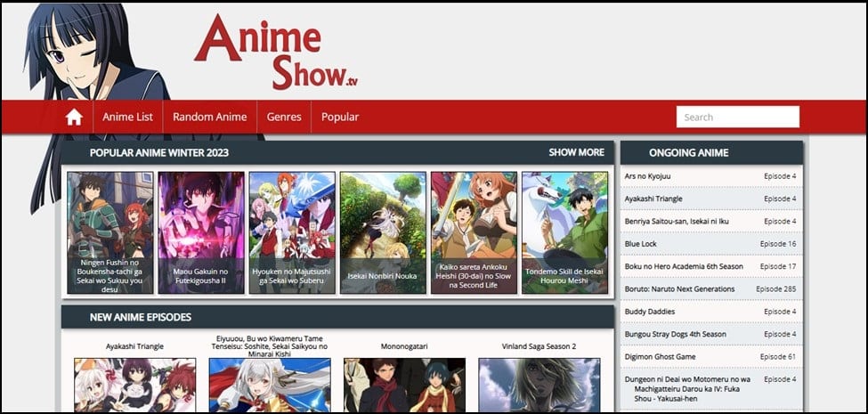Open the Genres menu item

[284, 117]
